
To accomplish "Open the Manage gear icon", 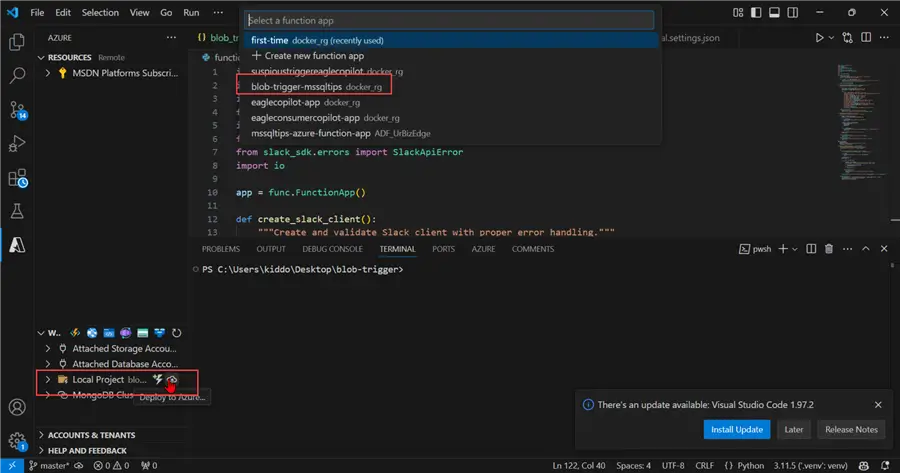I will [17, 441].
